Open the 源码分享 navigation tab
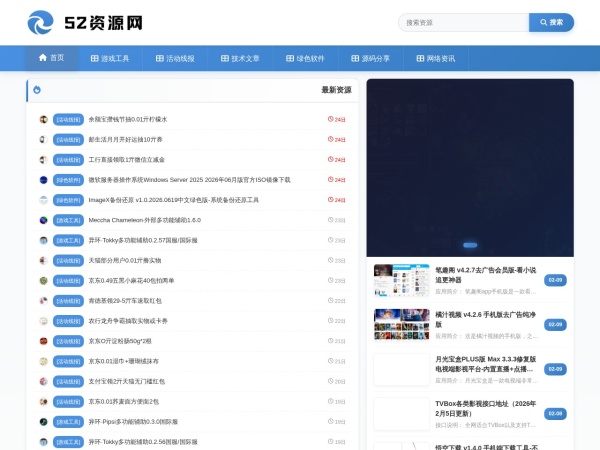 pos(370,58)
